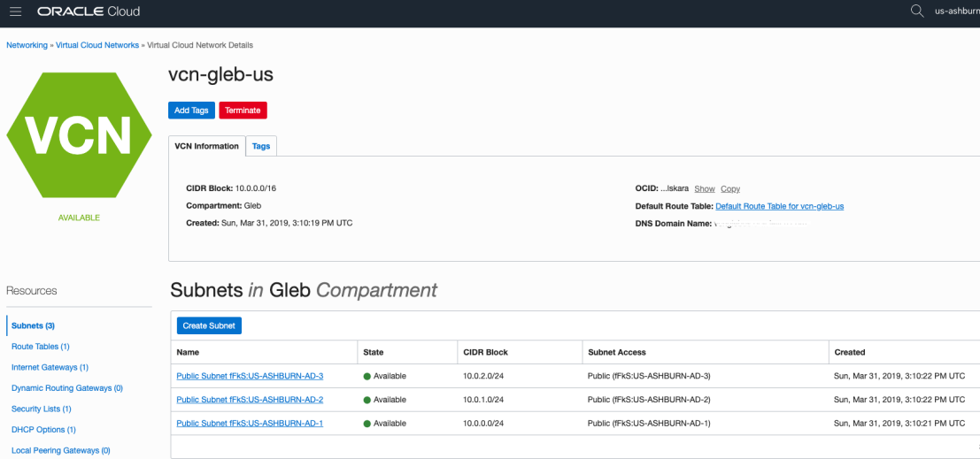Select DHCP Options (1) in Resources
The width and height of the screenshot is (980, 459).
point(43,430)
